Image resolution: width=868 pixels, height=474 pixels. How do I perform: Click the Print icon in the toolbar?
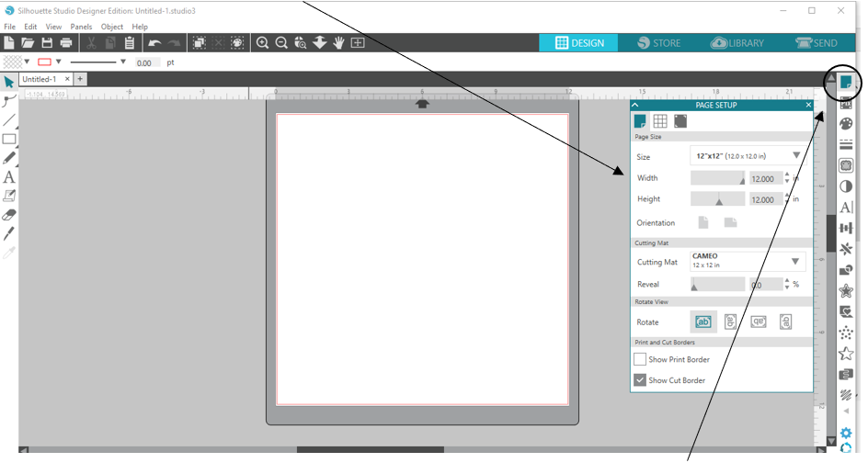point(66,42)
